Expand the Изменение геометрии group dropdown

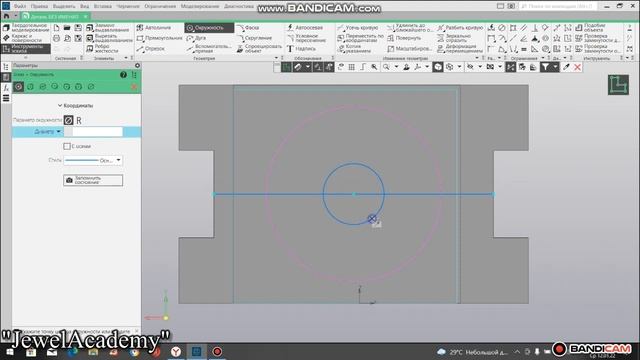[x=477, y=58]
